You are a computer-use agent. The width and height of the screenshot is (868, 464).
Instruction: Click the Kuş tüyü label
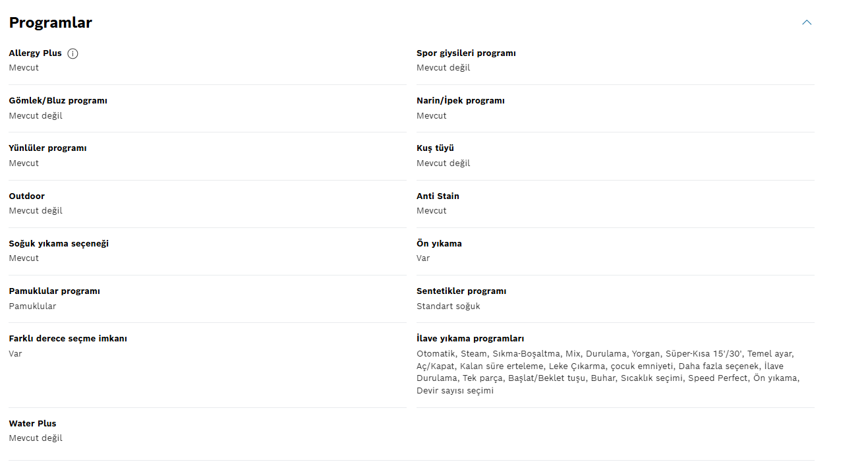coord(435,148)
